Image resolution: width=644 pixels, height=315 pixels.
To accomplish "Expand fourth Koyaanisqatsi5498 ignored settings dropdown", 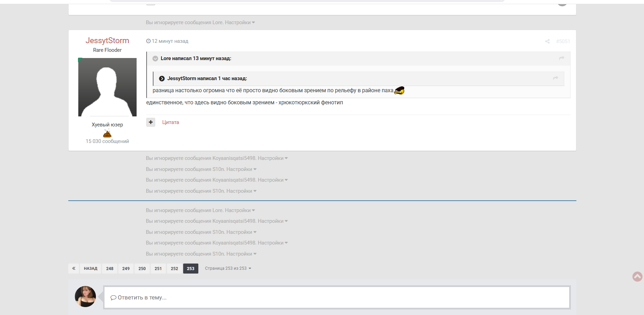I will coord(273,243).
